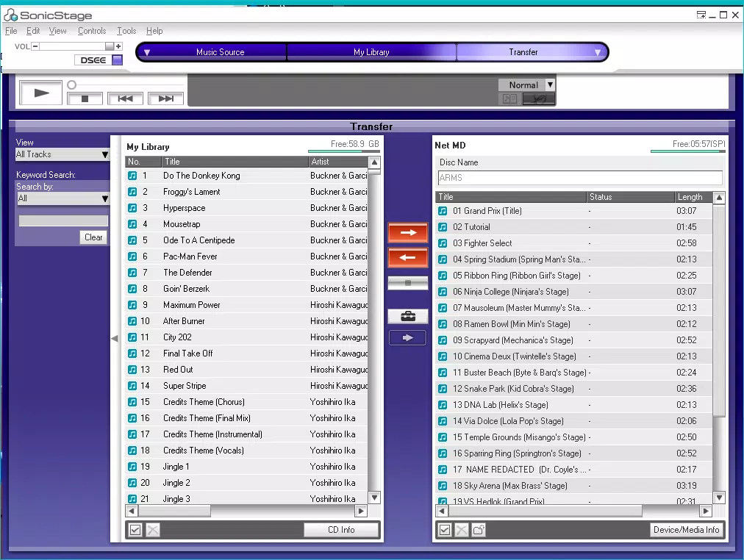Click the Net MD horizontal scrollbar thumb
This screenshot has width=744, height=560.
544,511
